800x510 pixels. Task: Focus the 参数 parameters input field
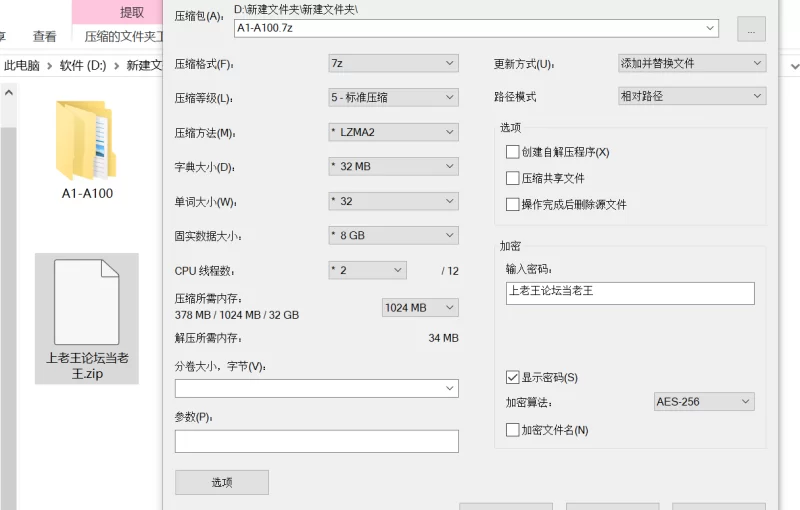[316, 441]
